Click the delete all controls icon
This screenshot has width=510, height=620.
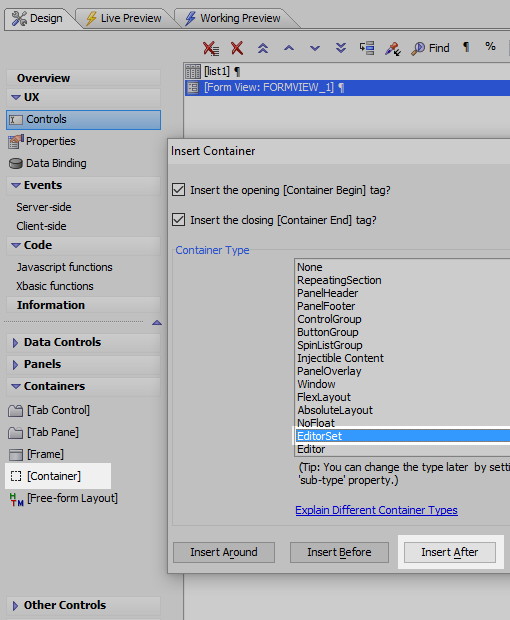click(x=211, y=48)
